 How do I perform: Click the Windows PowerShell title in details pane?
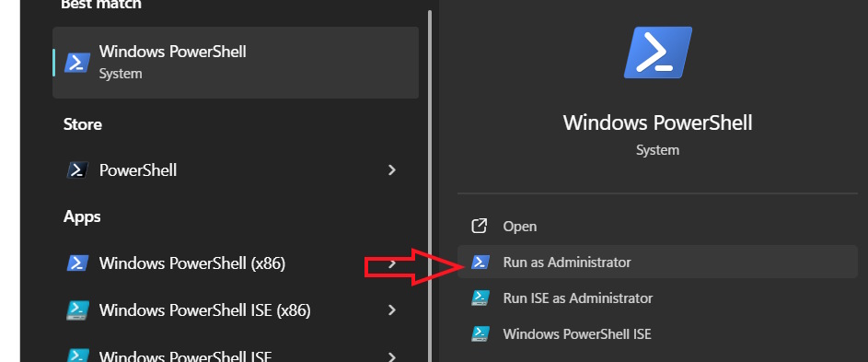tap(657, 123)
